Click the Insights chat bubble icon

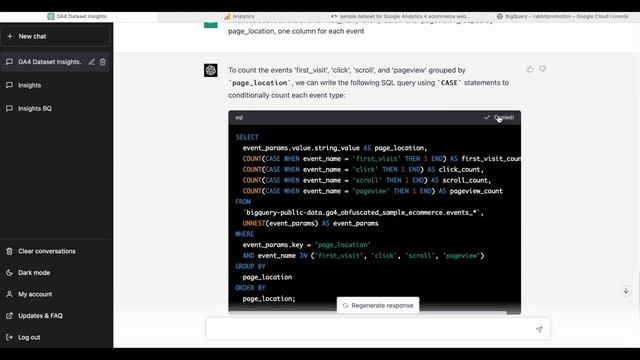pyautogui.click(x=9, y=85)
